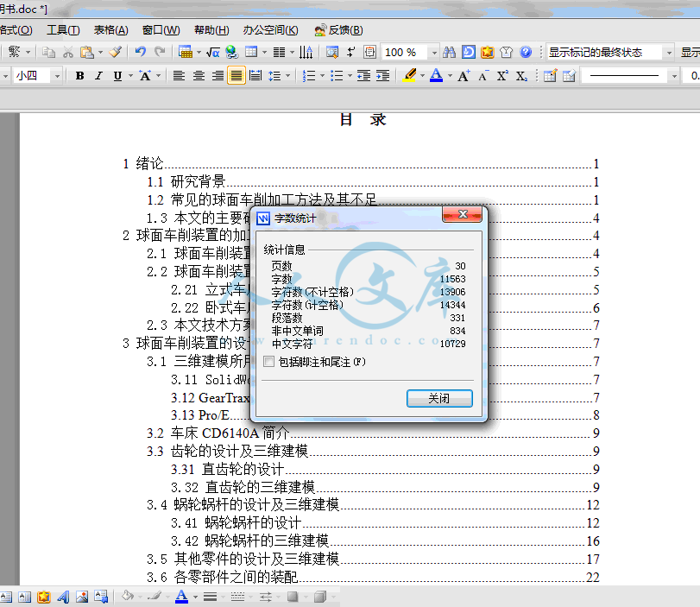Center align the text
The width and height of the screenshot is (700, 607).
click(199, 76)
